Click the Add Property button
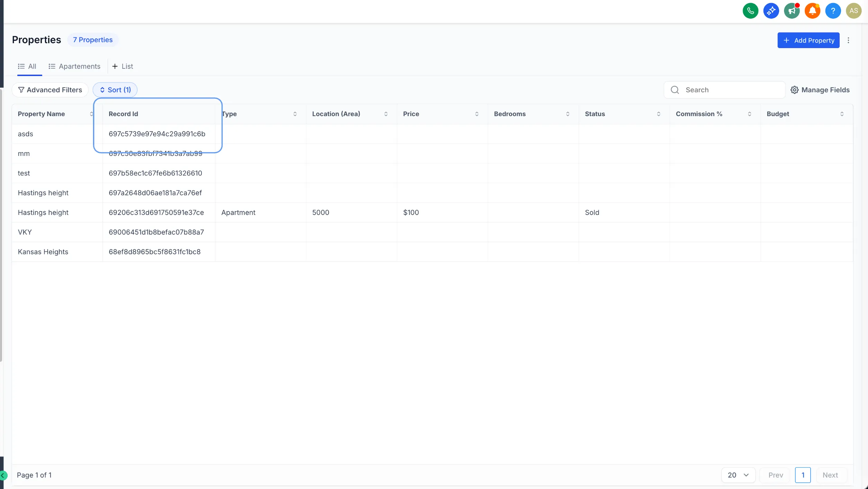868x489 pixels. 808,40
